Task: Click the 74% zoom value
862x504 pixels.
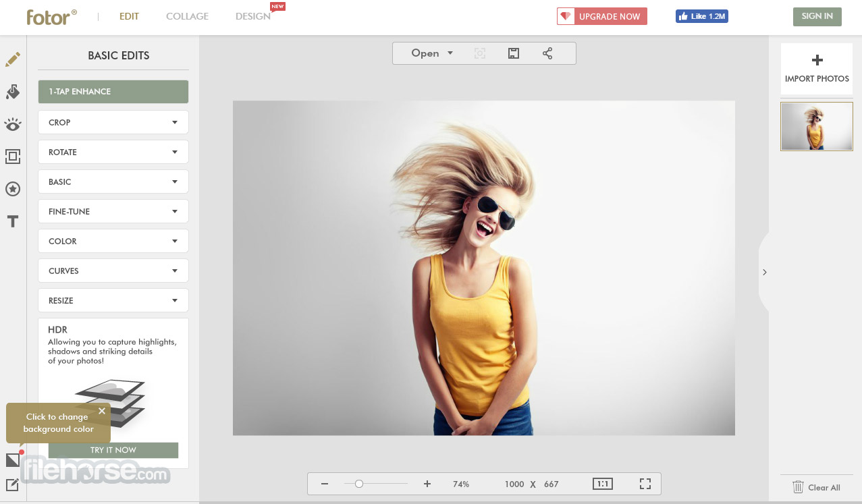Action: (461, 484)
